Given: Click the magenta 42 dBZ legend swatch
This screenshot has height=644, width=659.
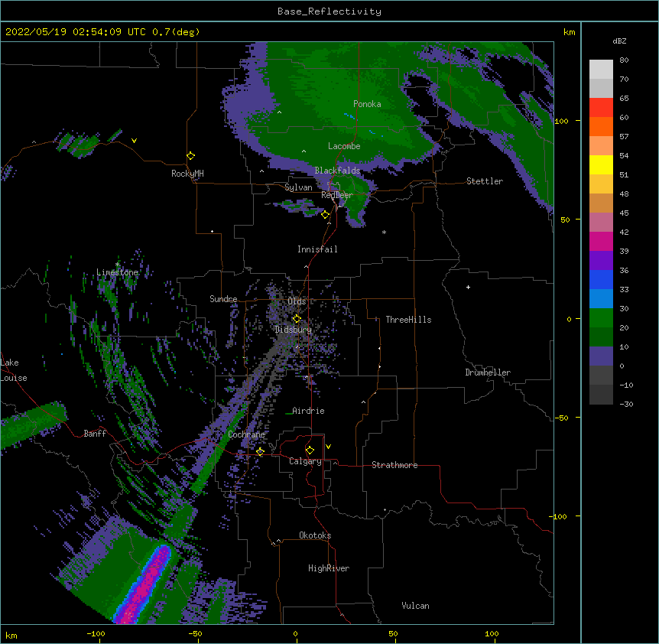Looking at the screenshot, I should coord(601,241).
